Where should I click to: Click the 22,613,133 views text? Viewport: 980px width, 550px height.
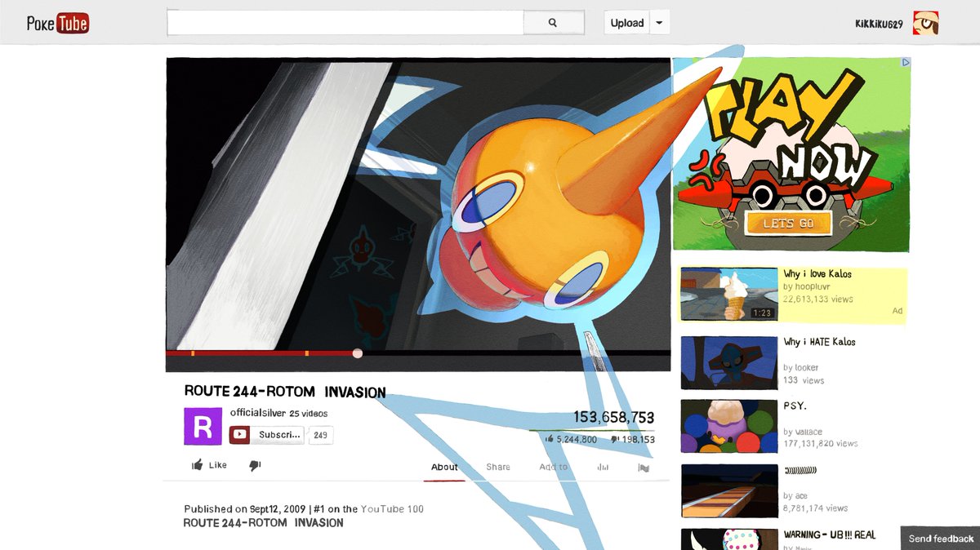818,299
